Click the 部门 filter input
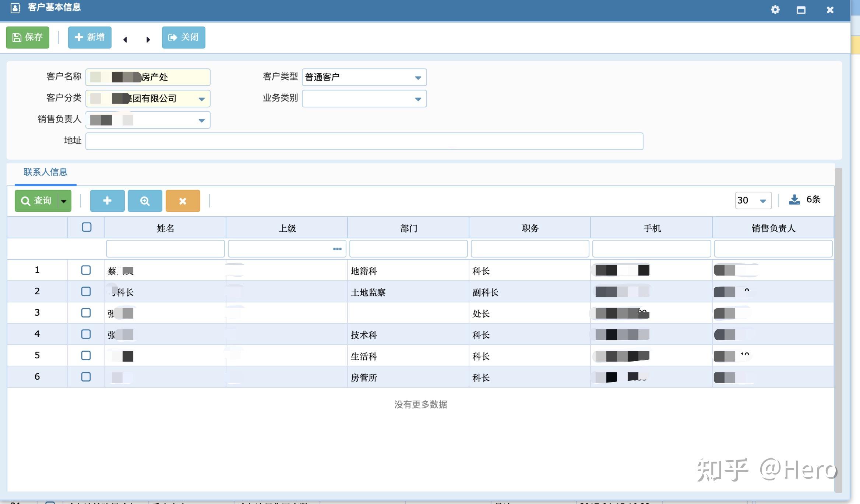 [x=409, y=249]
